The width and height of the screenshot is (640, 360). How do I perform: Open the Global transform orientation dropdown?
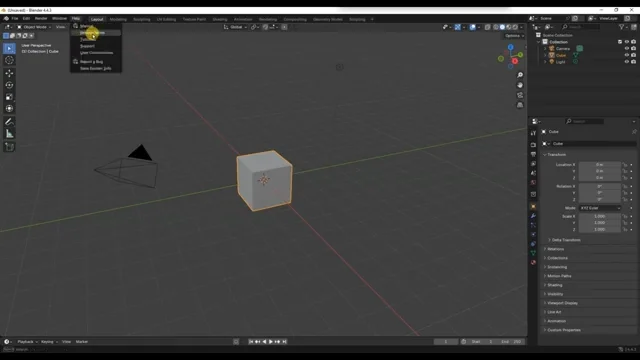(x=236, y=27)
